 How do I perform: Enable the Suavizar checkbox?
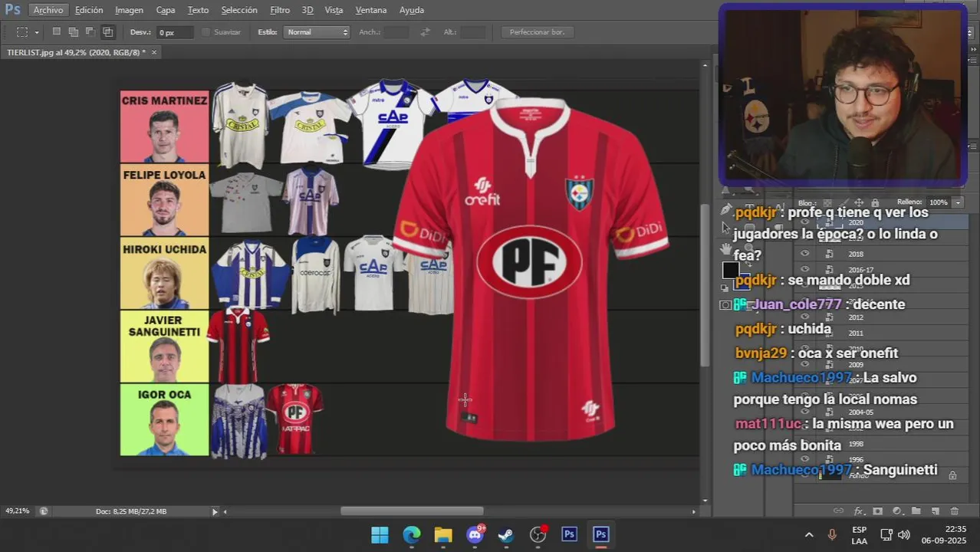coord(206,32)
